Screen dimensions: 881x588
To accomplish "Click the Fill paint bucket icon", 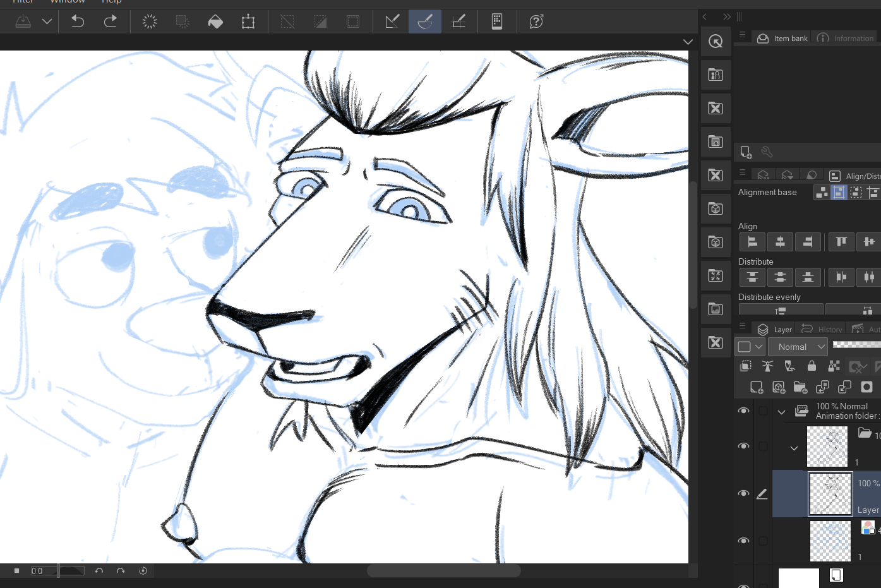I will pyautogui.click(x=215, y=22).
